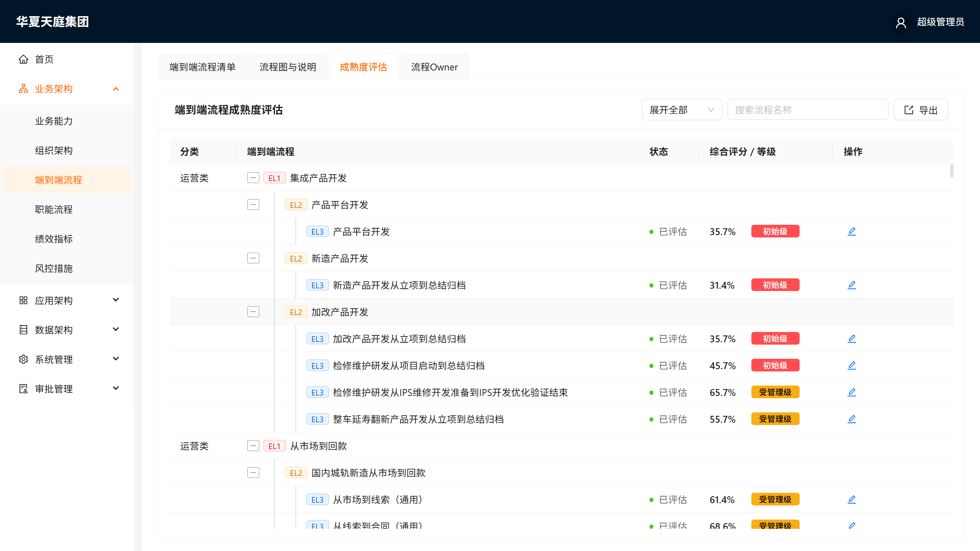Open the 组织架构 submenu item

(x=67, y=150)
